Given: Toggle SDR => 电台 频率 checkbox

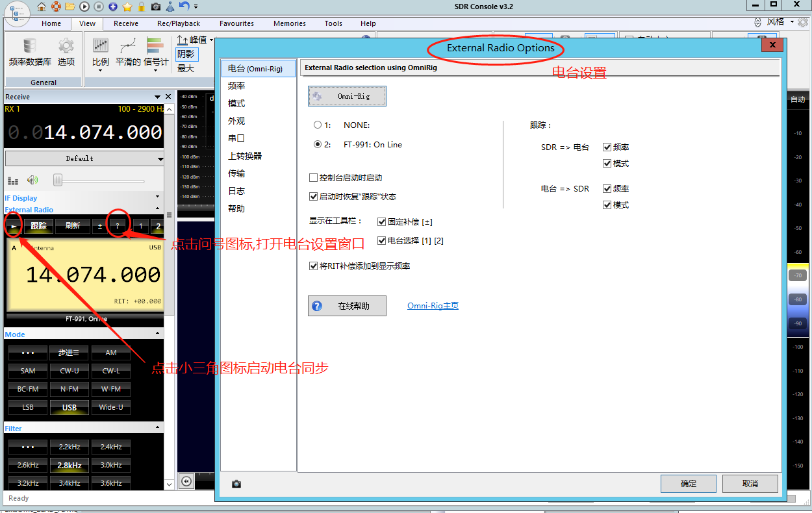Looking at the screenshot, I should coord(607,147).
